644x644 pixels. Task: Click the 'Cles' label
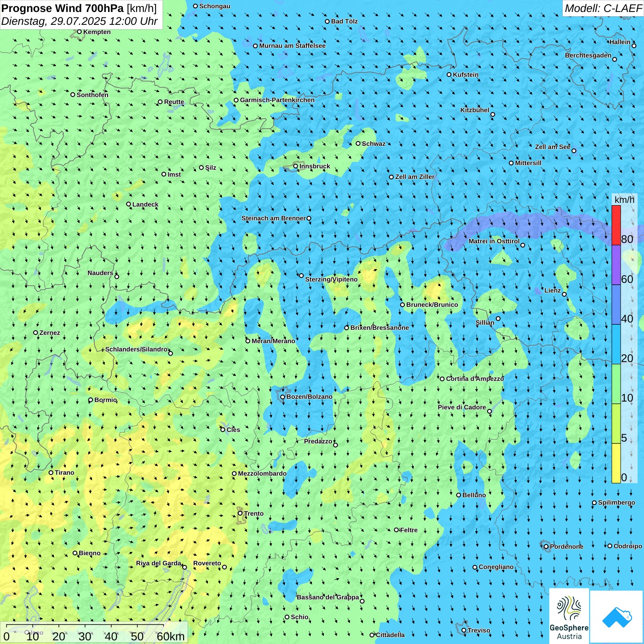(x=233, y=430)
